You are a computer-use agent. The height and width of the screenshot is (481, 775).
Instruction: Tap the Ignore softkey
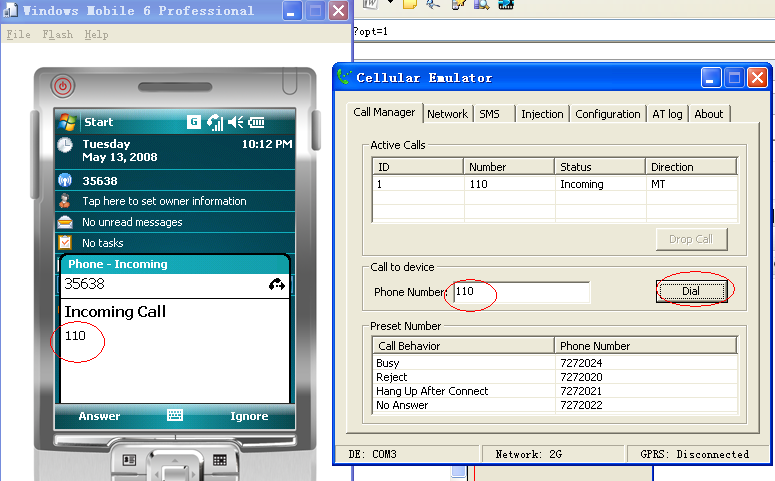(249, 416)
